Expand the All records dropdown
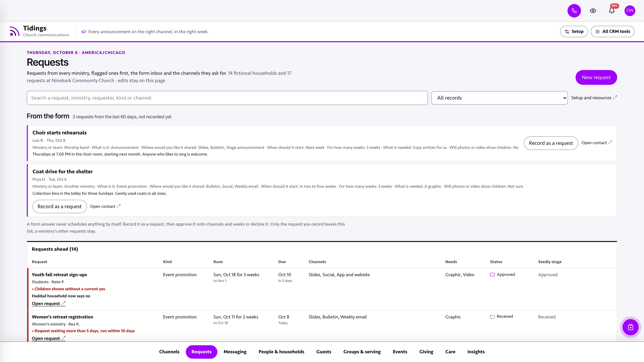Image resolution: width=644 pixels, height=362 pixels. pyautogui.click(x=499, y=98)
